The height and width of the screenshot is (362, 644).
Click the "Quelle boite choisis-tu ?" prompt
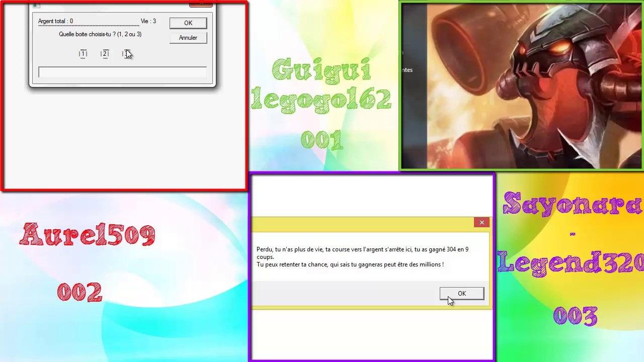click(x=100, y=34)
